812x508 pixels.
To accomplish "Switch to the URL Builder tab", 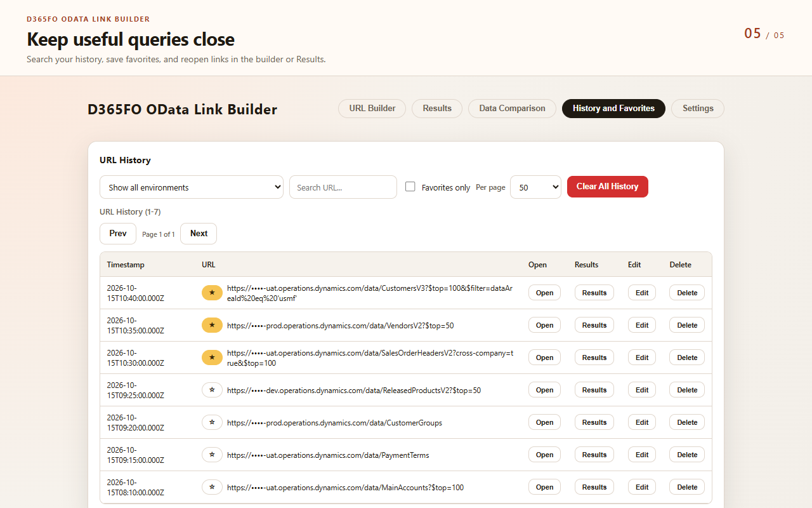I will [x=372, y=109].
